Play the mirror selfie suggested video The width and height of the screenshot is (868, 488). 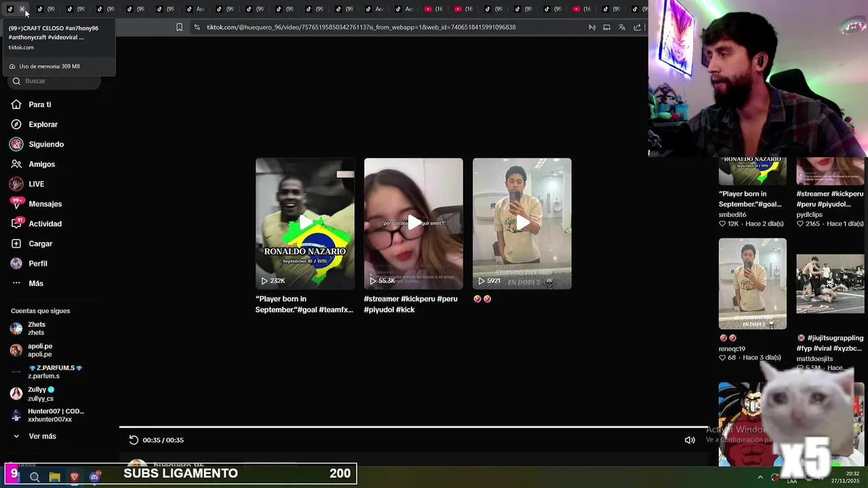coord(522,223)
